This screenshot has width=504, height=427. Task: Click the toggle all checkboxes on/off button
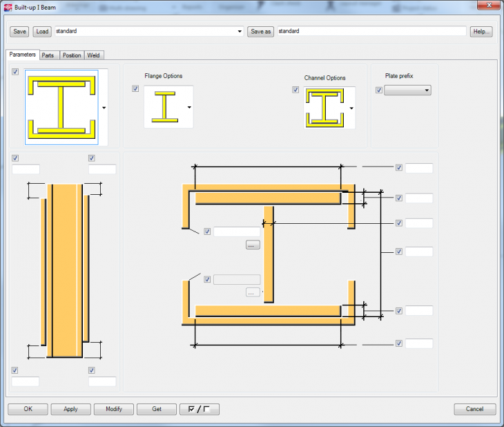click(x=199, y=409)
